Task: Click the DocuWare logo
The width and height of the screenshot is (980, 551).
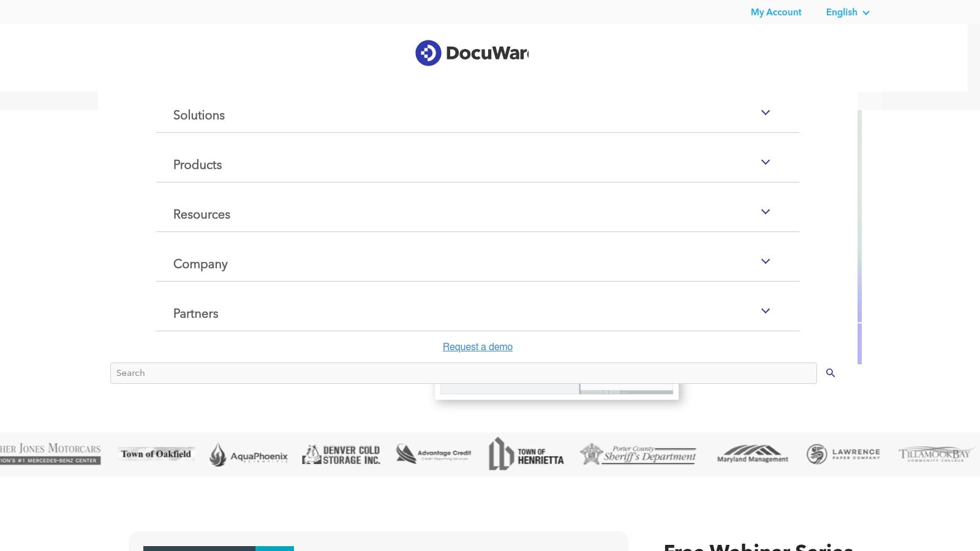Action: coord(472,53)
